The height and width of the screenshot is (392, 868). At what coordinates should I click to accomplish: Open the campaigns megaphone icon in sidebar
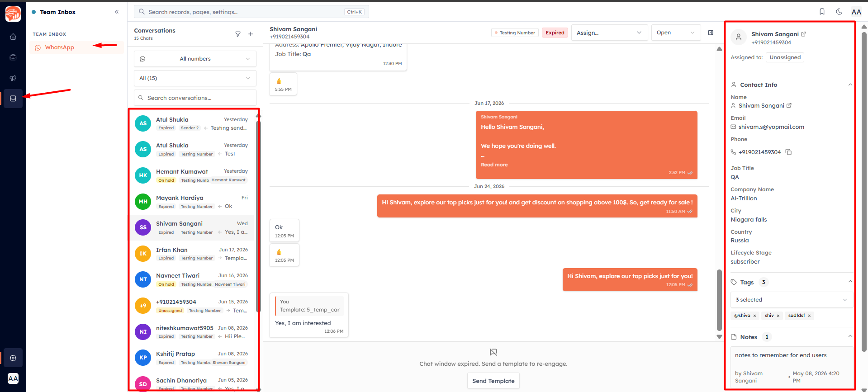pos(13,78)
